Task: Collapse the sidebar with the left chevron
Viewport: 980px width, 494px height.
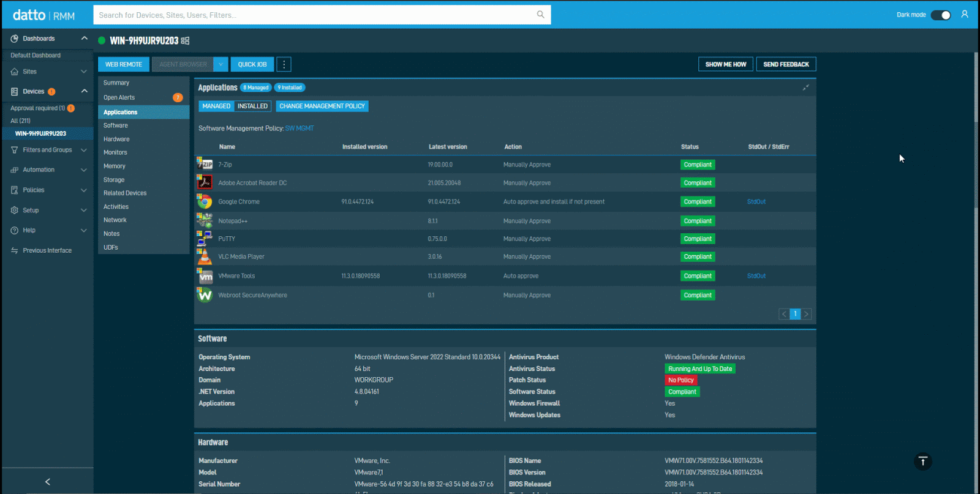Action: coord(48,482)
